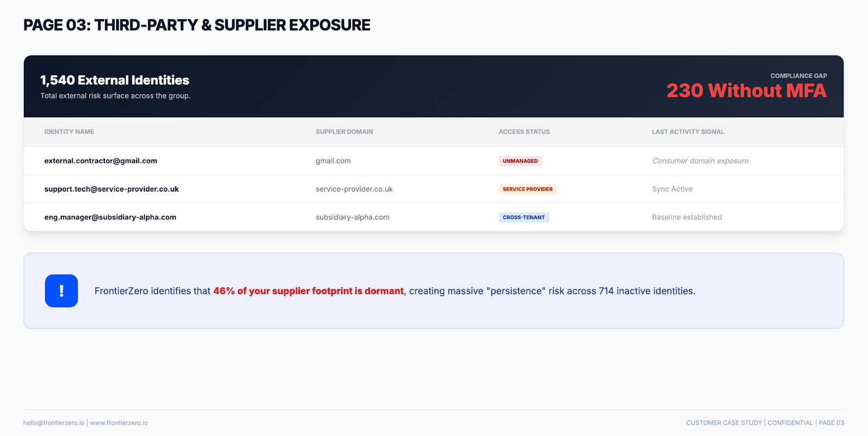Visit www.frontierzero.io footer link
Screen dimensions: 868x436
(119, 423)
